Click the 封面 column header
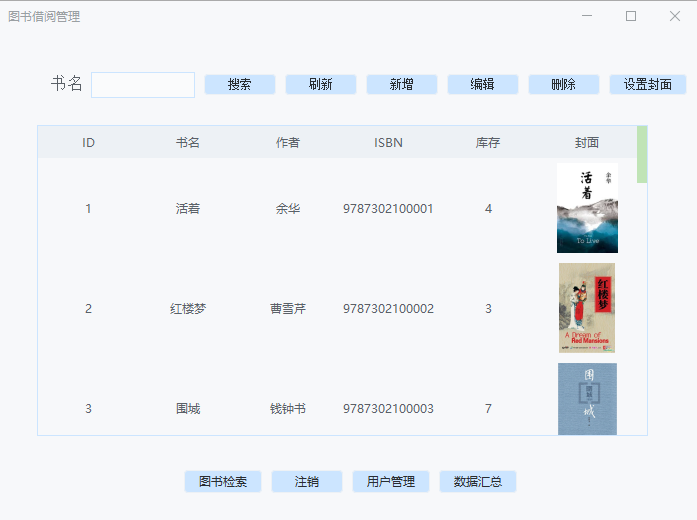The width and height of the screenshot is (697, 520). [587, 143]
